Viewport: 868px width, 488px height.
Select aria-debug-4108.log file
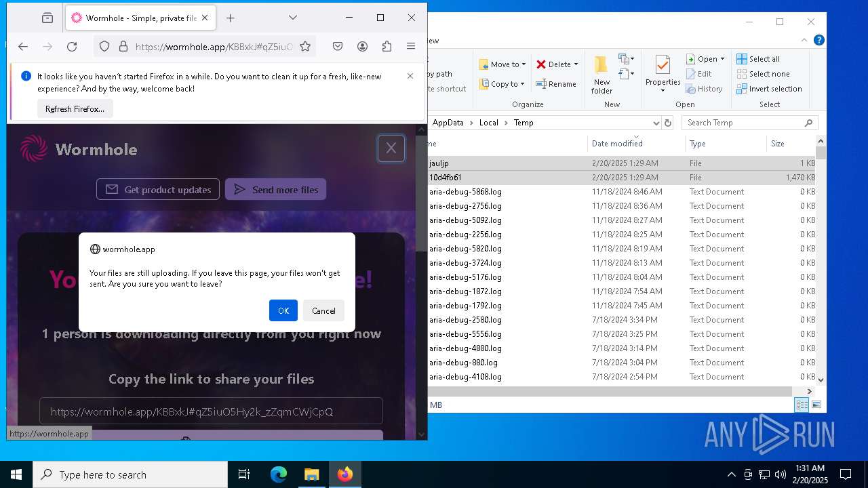(x=620, y=377)
